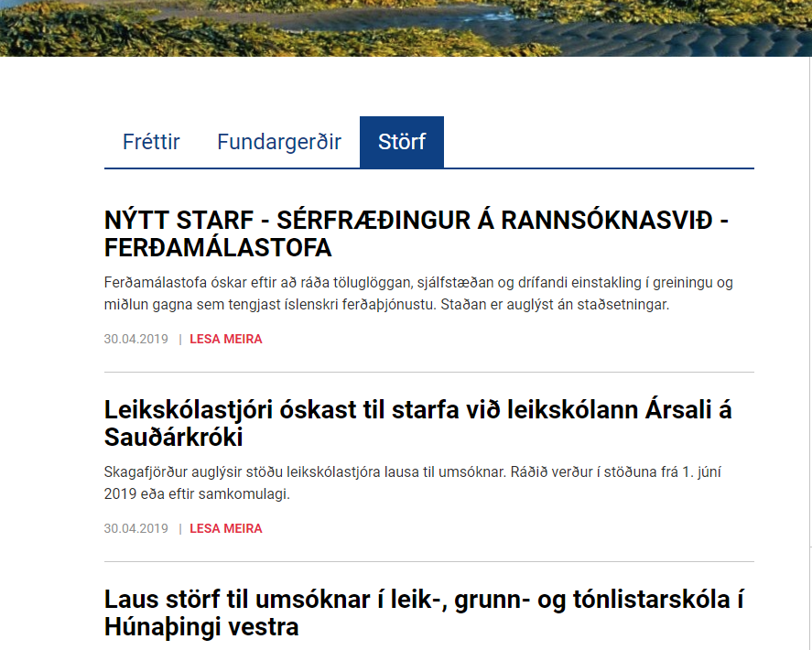Screen dimensions: 812x650
Task: Click LESA MEIRA under the Ferðamálastofa job posting
Action: (225, 339)
